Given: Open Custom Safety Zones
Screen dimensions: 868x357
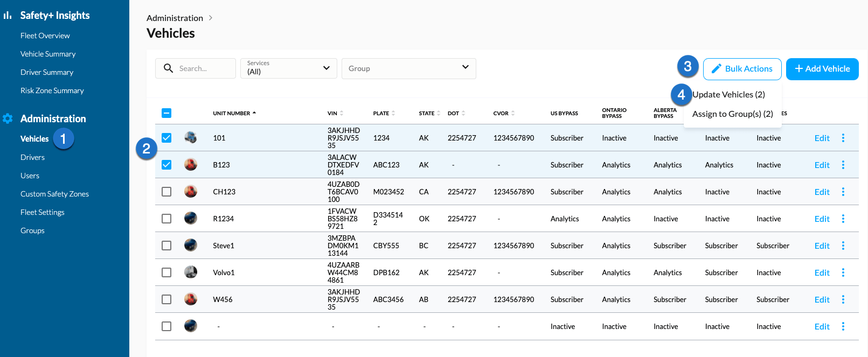Looking at the screenshot, I should 54,194.
